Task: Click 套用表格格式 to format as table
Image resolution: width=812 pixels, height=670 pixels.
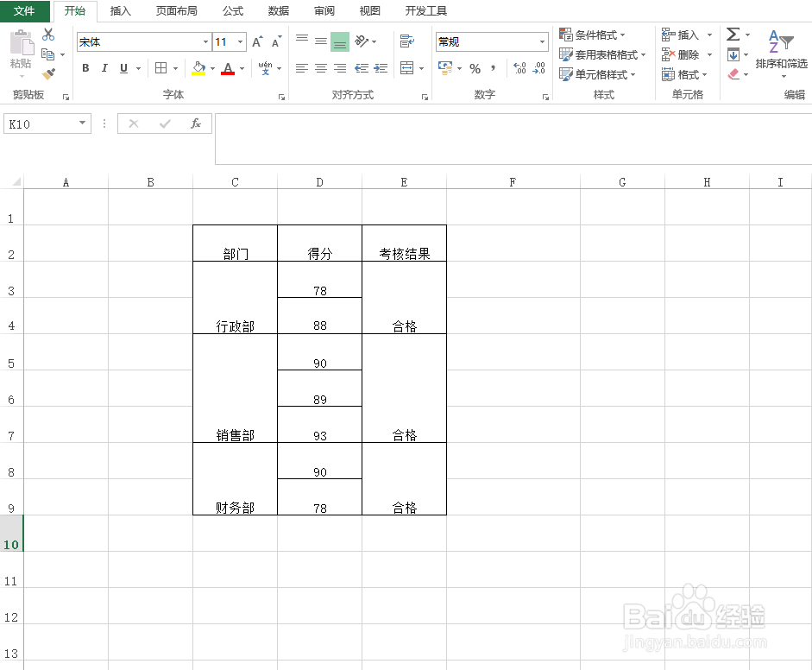Action: pos(604,54)
